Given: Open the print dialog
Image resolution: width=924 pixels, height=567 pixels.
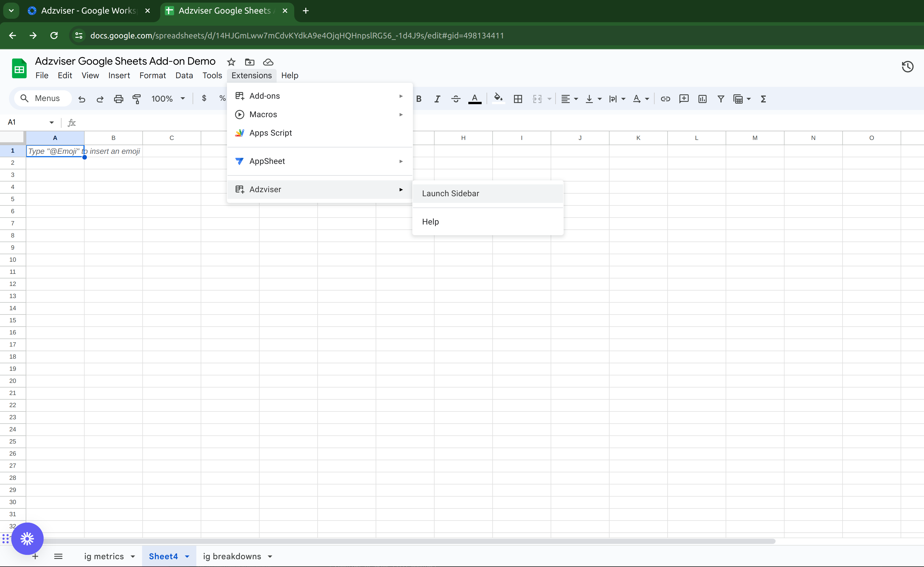Looking at the screenshot, I should 119,99.
